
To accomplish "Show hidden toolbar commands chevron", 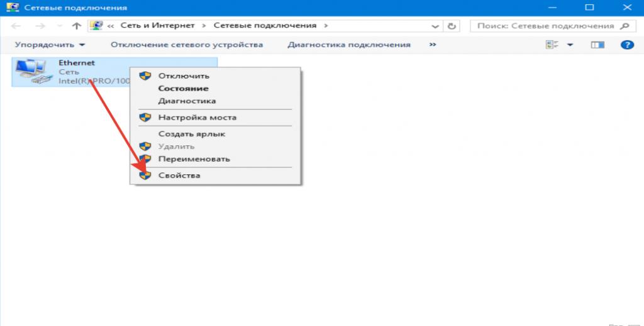I will [433, 45].
